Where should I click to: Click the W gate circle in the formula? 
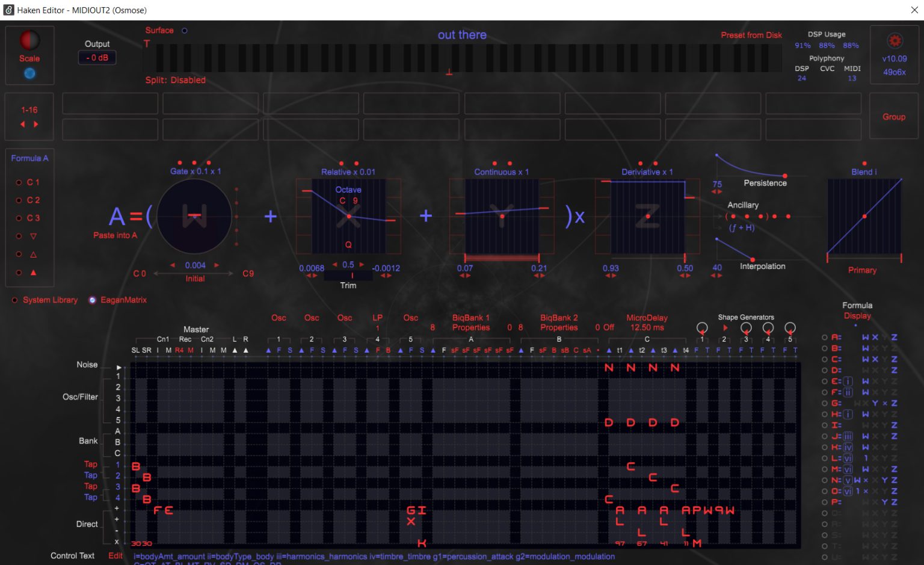coord(194,216)
